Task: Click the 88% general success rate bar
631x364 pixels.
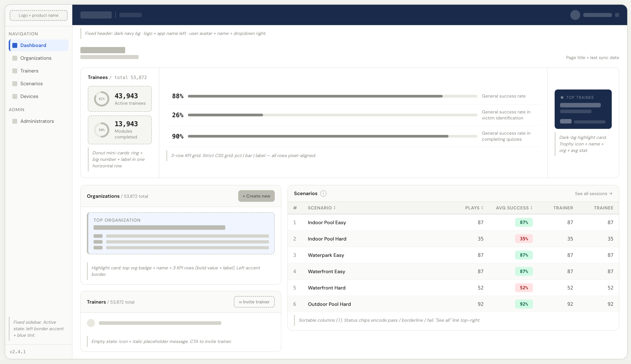Action: click(333, 96)
